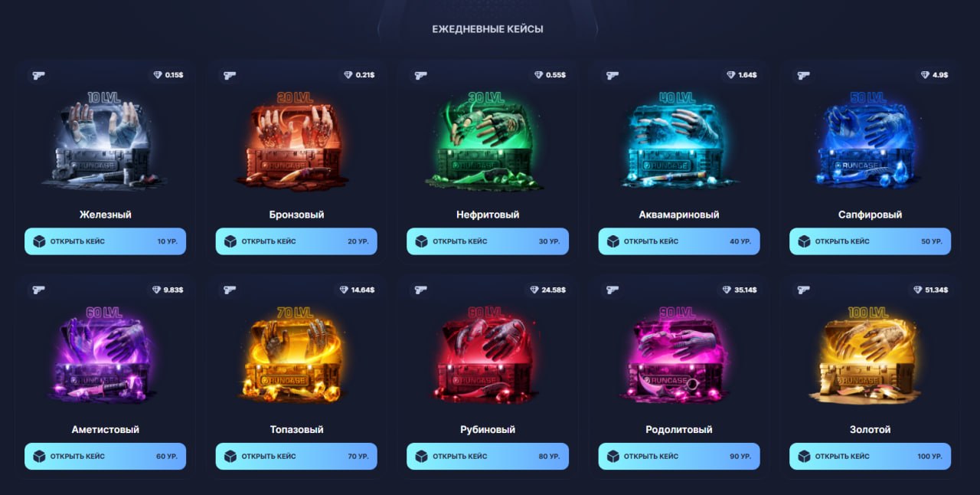980x495 pixels.
Task: Click the gun icon on Сапфировый case card
Action: tap(803, 75)
